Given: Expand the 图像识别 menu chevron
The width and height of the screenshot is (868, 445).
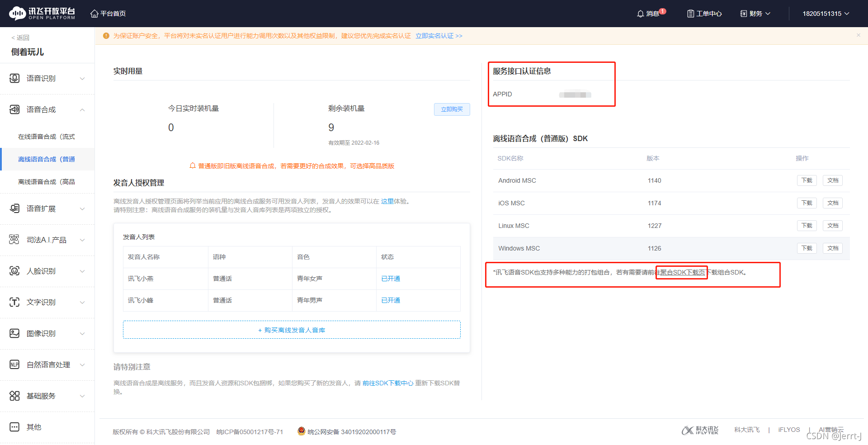Looking at the screenshot, I should [82, 334].
